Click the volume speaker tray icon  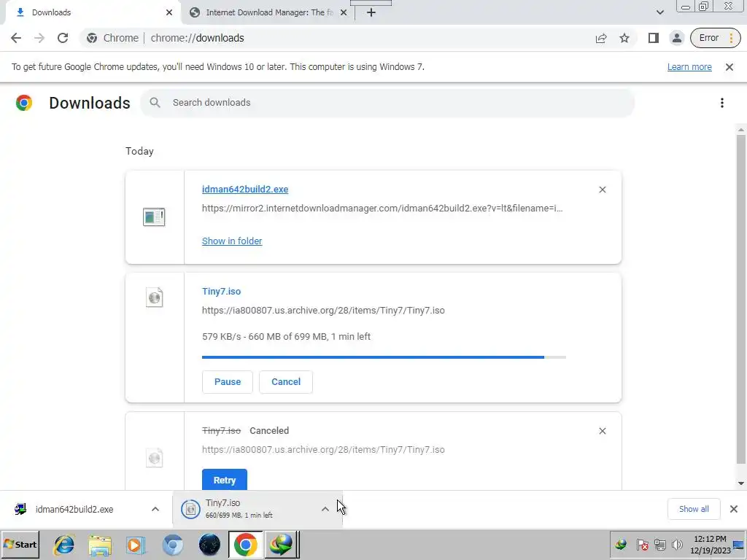click(x=677, y=544)
